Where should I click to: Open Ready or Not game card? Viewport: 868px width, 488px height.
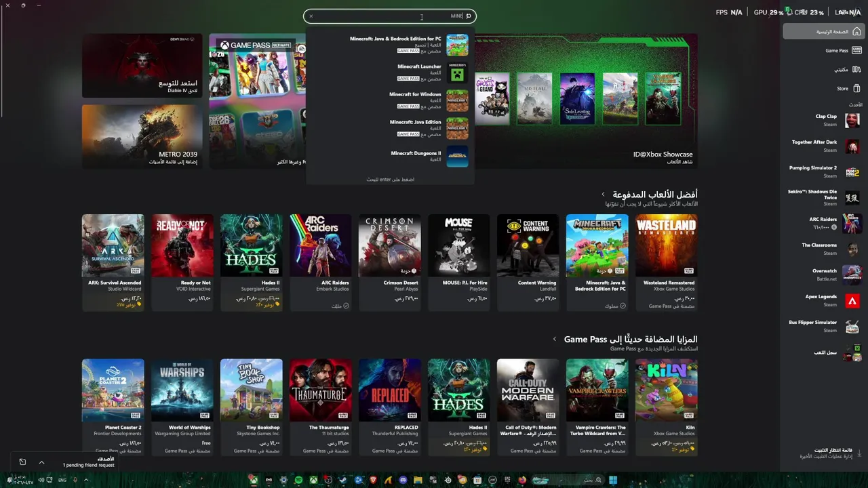pos(182,262)
